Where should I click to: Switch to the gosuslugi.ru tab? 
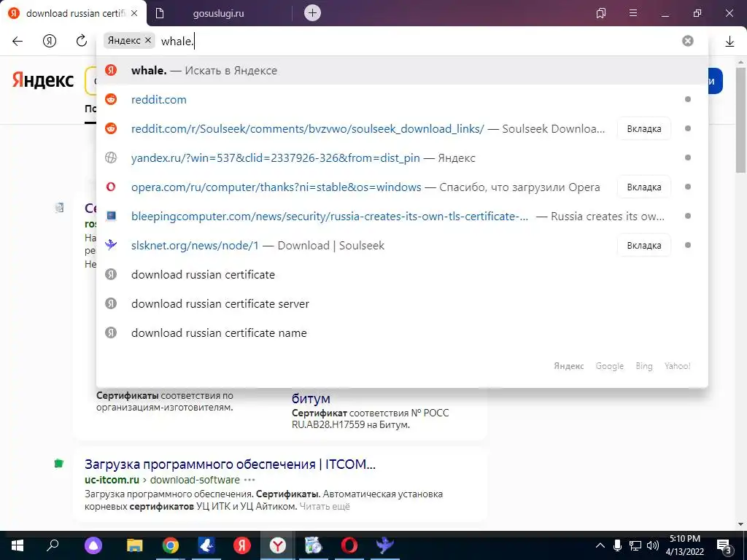click(218, 13)
